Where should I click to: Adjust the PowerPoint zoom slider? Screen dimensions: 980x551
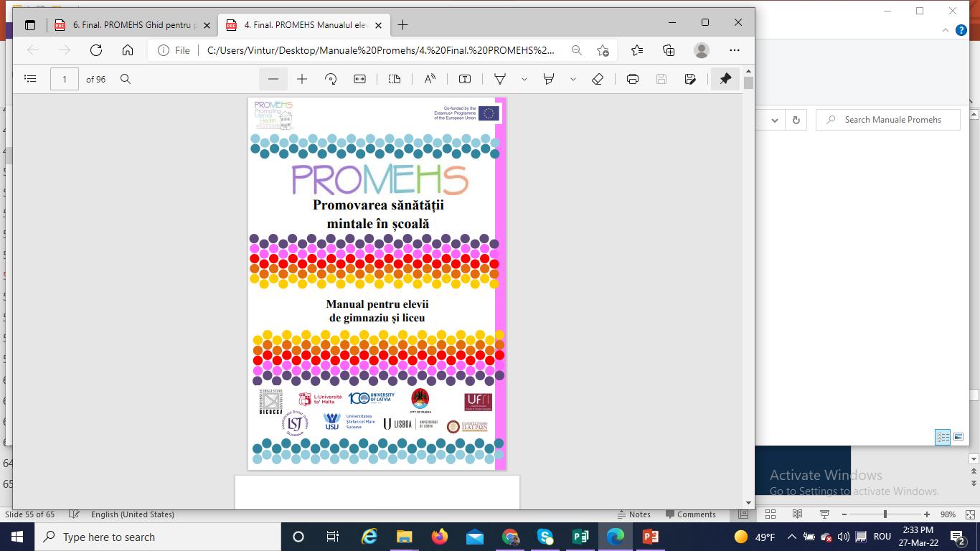(885, 514)
